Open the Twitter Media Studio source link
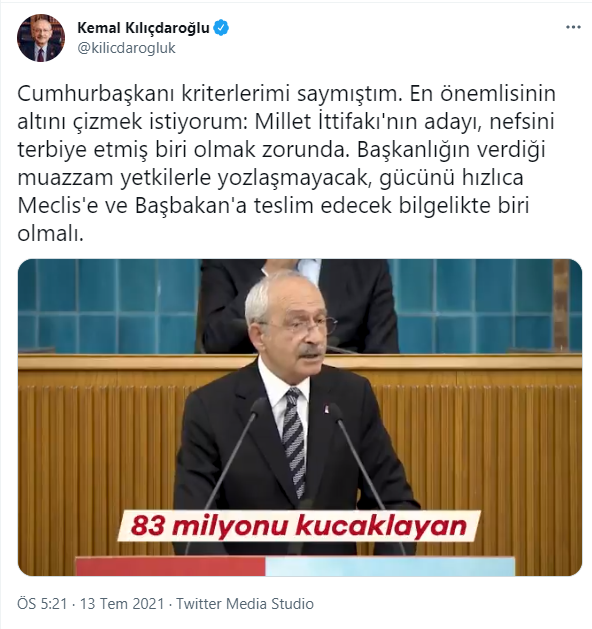 245,604
